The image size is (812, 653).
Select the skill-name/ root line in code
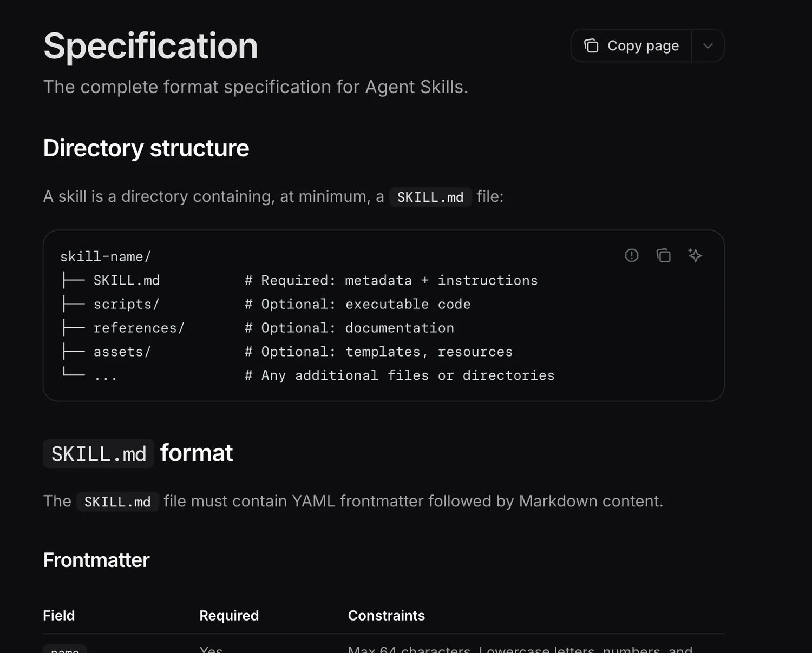click(x=106, y=256)
